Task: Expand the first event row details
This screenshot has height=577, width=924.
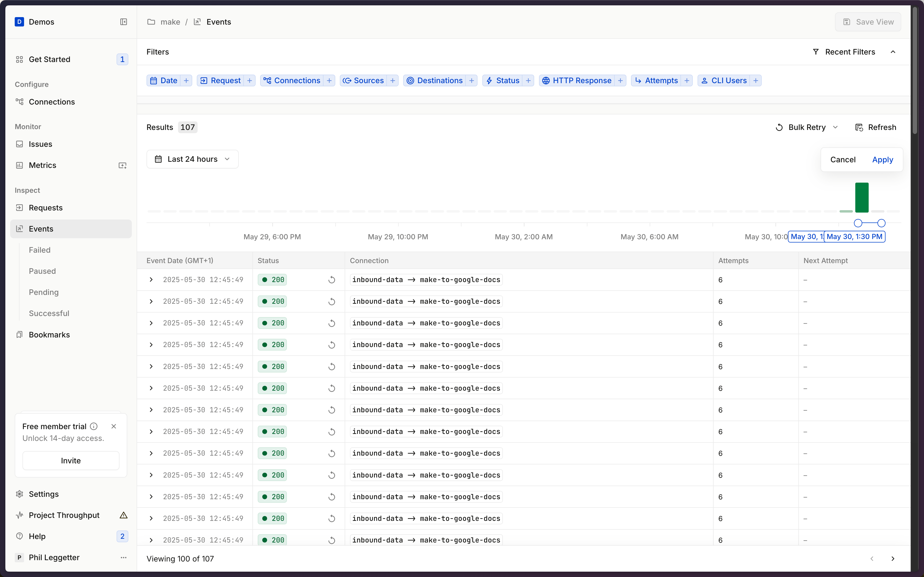Action: [x=151, y=280]
